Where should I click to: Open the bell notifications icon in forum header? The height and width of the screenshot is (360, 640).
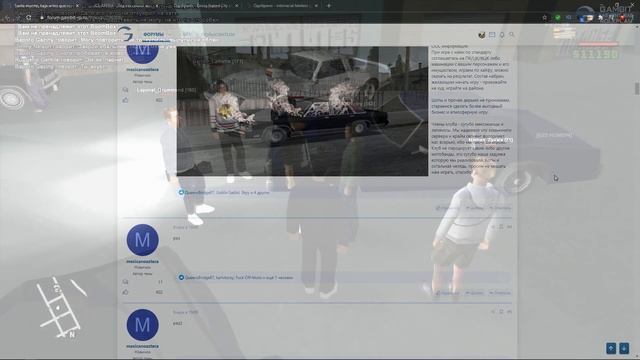click(502, 35)
